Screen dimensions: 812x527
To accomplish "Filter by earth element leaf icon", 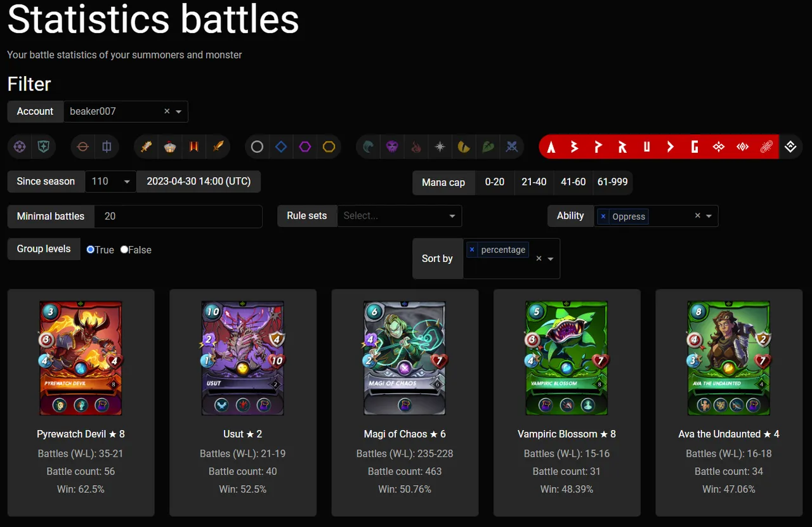I will (x=488, y=147).
